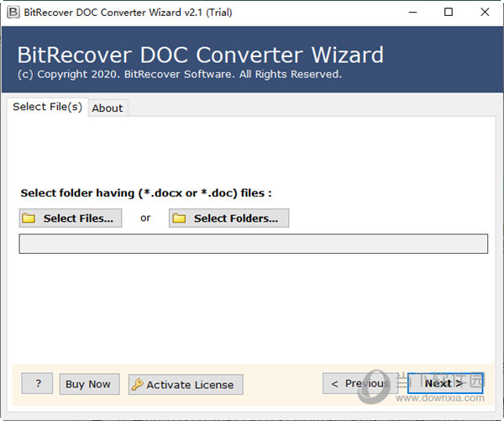Open the Select Files... browse button

(71, 218)
